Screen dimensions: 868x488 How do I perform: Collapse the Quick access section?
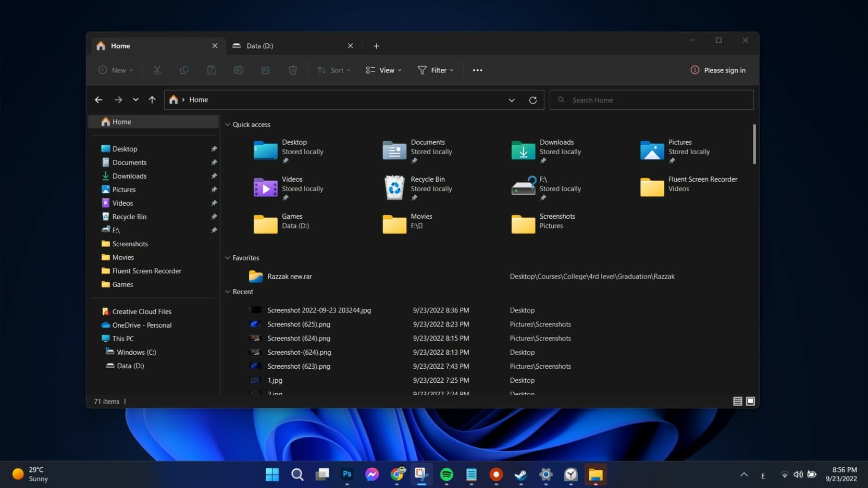coord(228,125)
